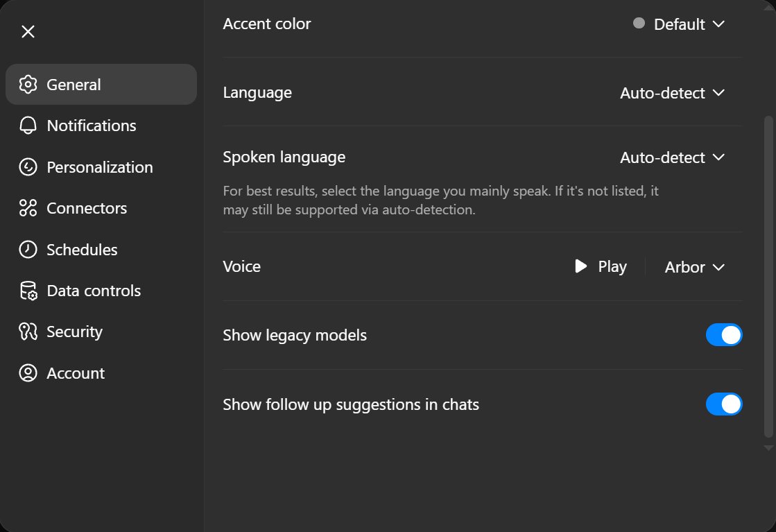
Task: Click the gray accent color dot
Action: pos(639,24)
